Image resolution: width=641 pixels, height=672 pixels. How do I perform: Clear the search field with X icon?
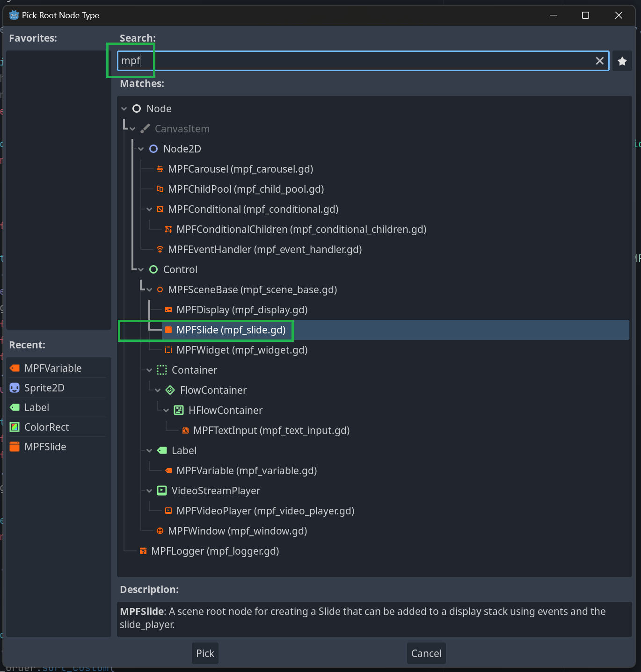(x=599, y=61)
